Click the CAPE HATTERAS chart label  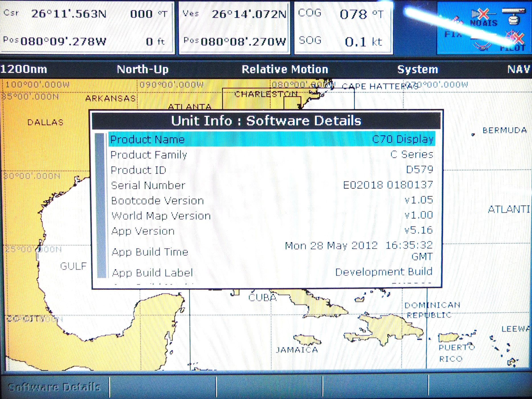pos(380,86)
